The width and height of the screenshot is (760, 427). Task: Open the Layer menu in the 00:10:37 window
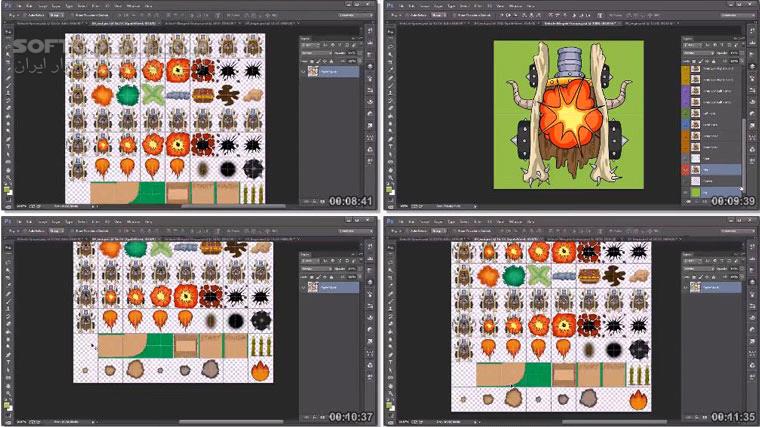tap(56, 222)
